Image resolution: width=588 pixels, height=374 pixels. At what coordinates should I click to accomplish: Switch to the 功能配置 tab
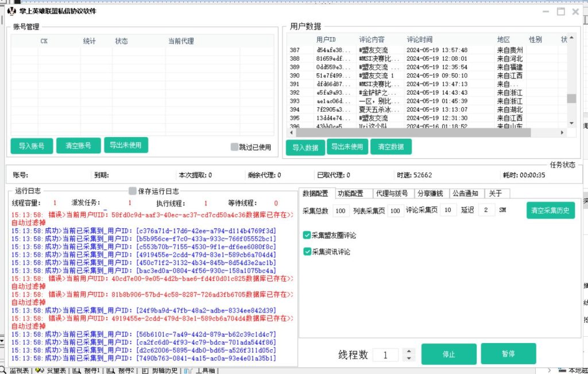351,193
